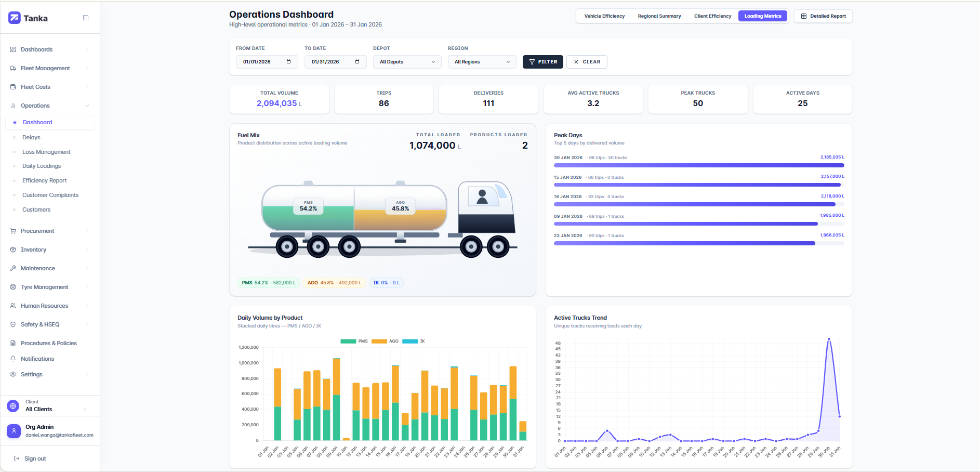Open the All Regions dropdown
This screenshot has height=472, width=980.
481,61
